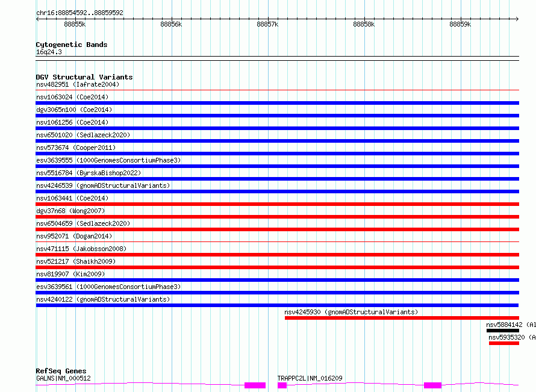Click nsv6504659 (Sedlazeck2020) label
Viewport: 536px width, 392px height.
click(x=83, y=223)
